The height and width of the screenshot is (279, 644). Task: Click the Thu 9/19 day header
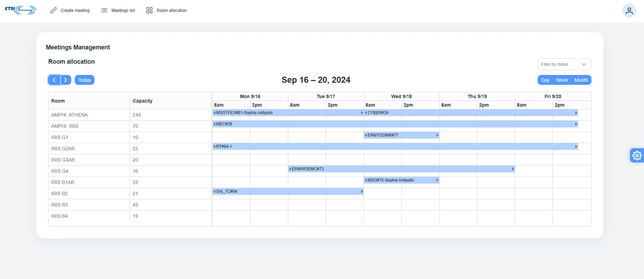point(477,96)
